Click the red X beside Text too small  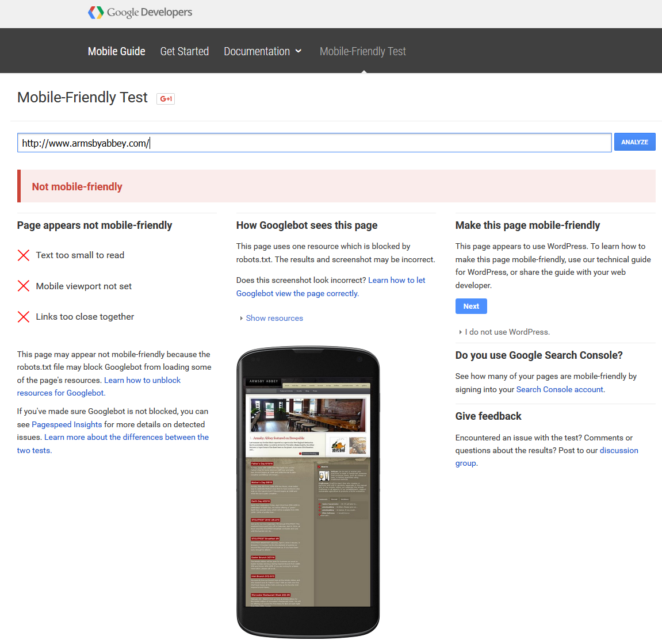coord(24,255)
